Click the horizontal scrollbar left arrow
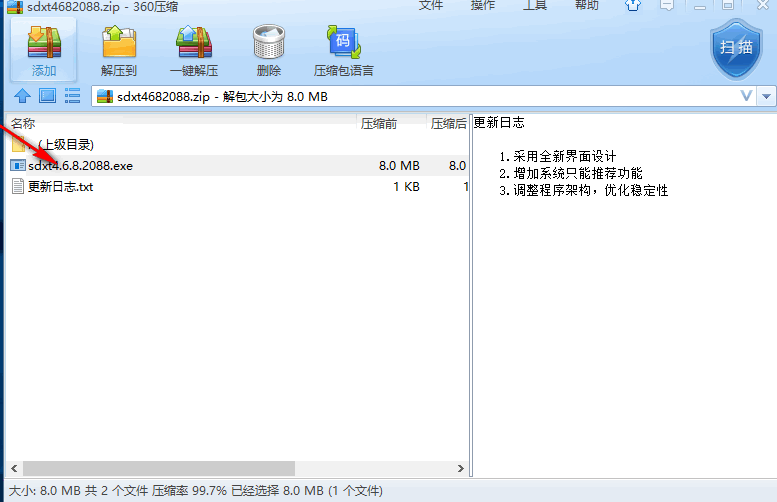This screenshot has width=777, height=502. (x=14, y=468)
